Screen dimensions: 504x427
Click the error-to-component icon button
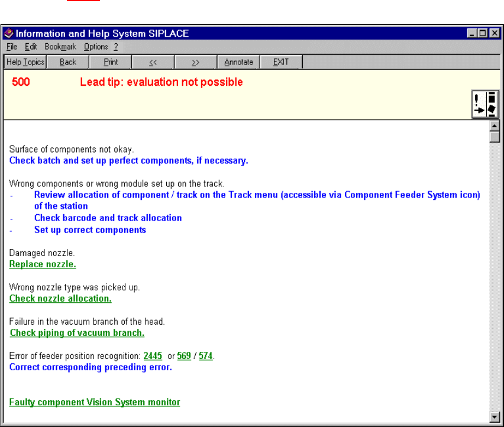(485, 105)
